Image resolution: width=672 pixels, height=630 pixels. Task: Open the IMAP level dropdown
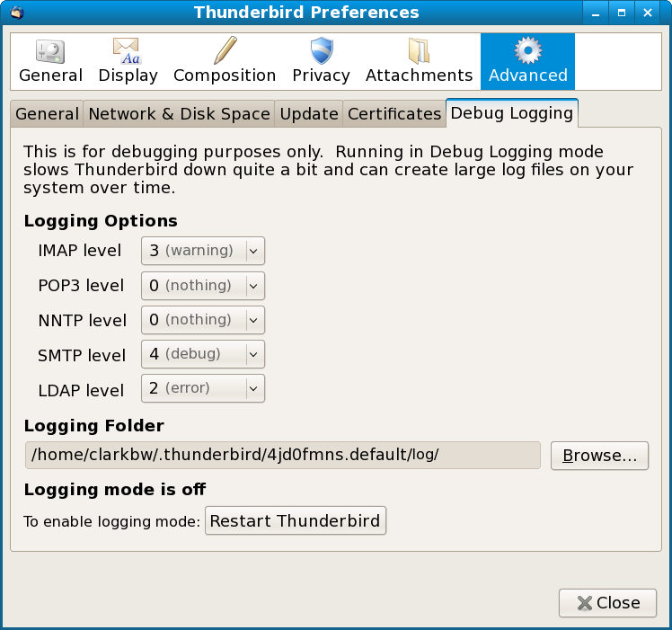point(203,251)
